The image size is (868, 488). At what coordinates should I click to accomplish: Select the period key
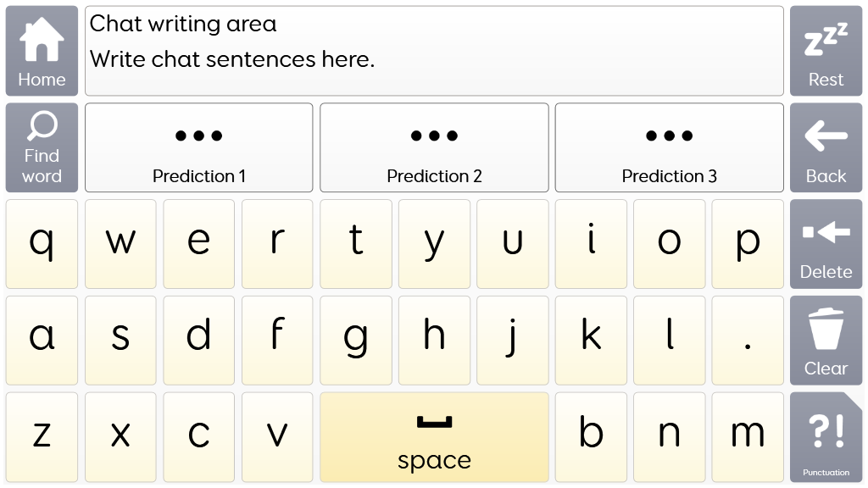coord(748,341)
